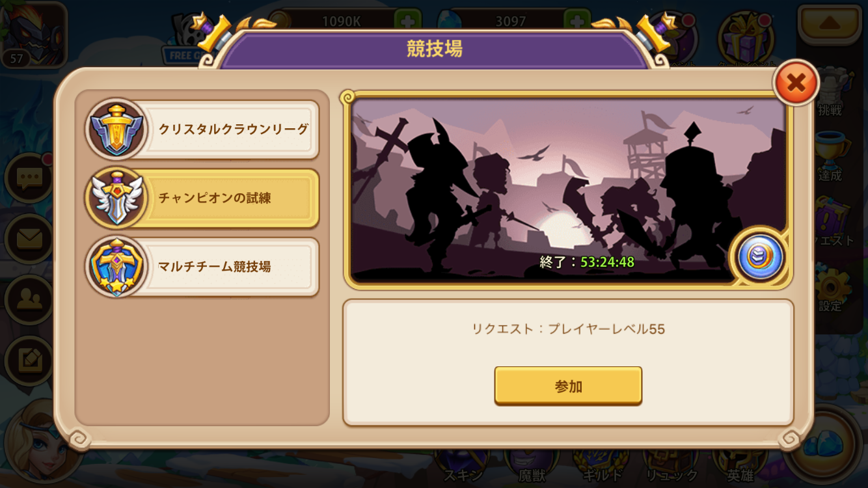Add gold with green plus button
Image resolution: width=868 pixels, height=488 pixels.
click(x=407, y=21)
